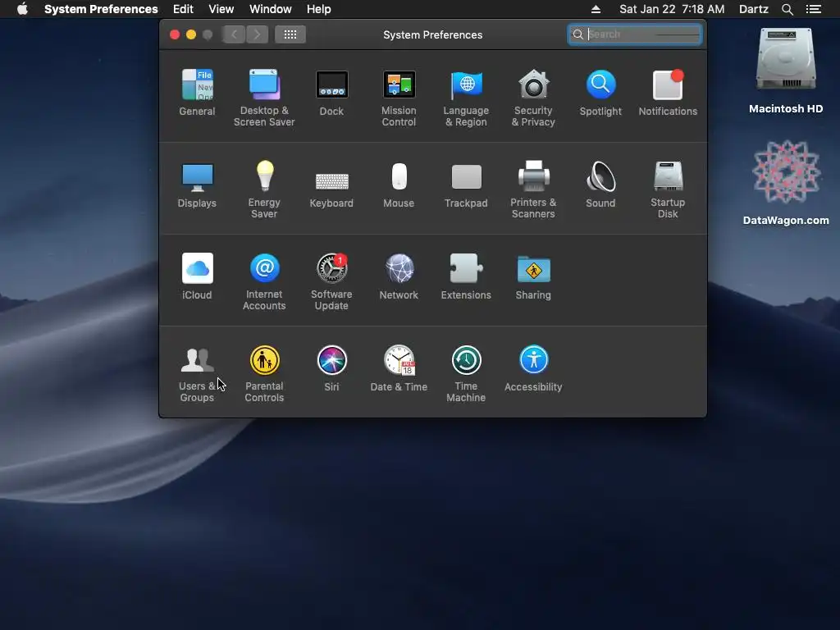Open Desktop & Screen Saver settings
Screen dimensions: 840x630
(x=264, y=98)
